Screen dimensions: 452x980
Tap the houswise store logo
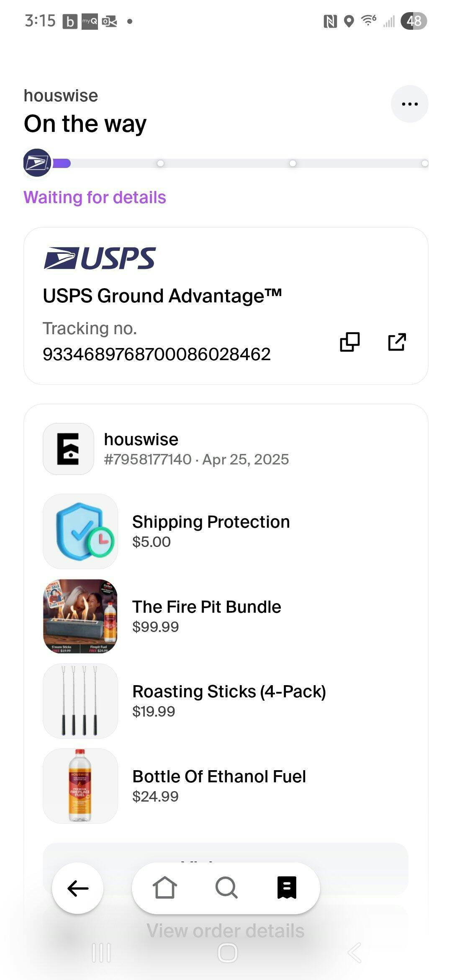click(x=68, y=449)
